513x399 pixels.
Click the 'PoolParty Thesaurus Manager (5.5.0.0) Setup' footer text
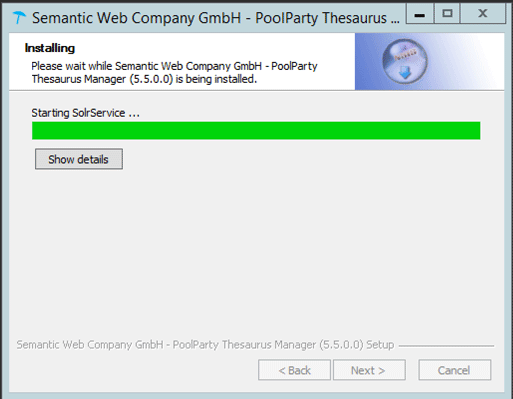(283, 344)
